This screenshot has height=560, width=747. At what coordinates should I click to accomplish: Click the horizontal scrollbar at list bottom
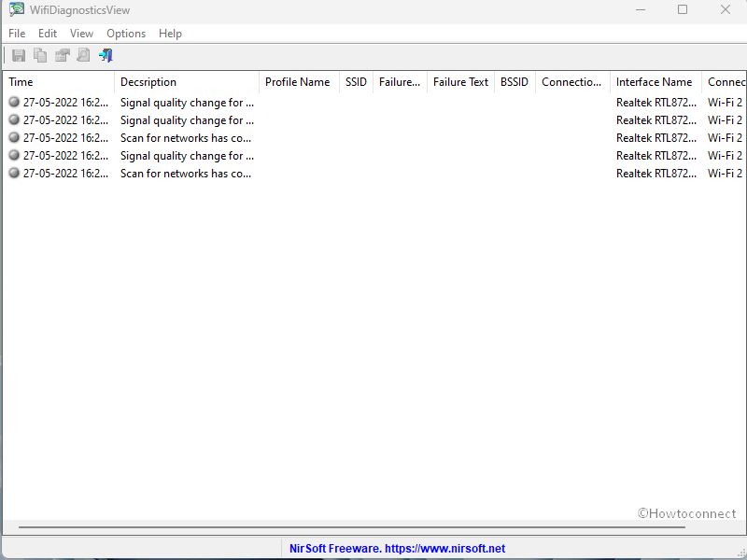point(352,527)
